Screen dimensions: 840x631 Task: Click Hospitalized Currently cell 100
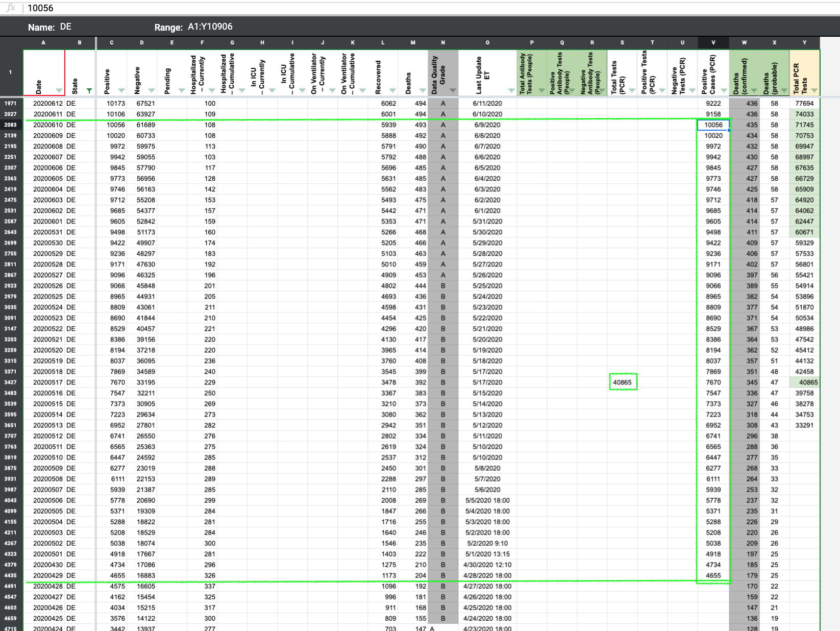[x=202, y=103]
